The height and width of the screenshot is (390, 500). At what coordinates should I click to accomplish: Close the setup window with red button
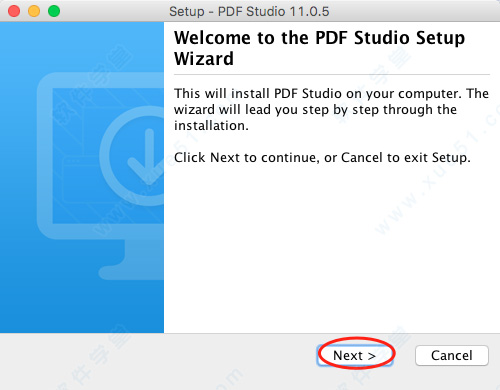click(14, 11)
